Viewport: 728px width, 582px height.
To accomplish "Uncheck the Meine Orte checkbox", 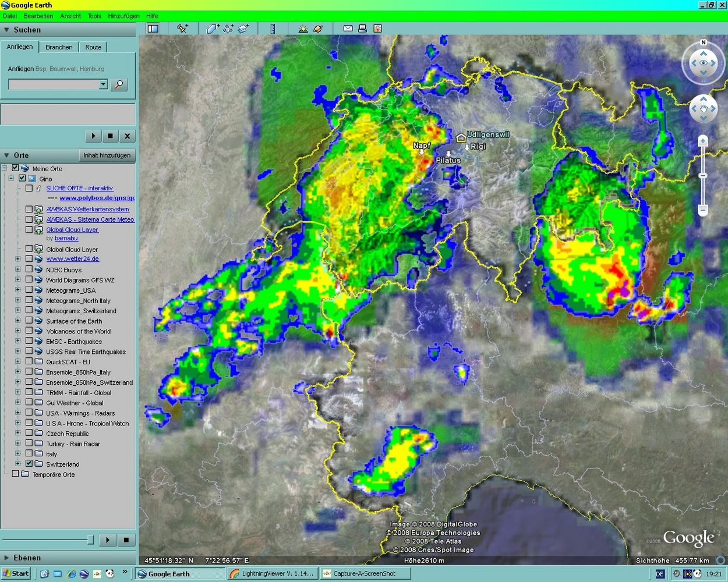I will [16, 168].
